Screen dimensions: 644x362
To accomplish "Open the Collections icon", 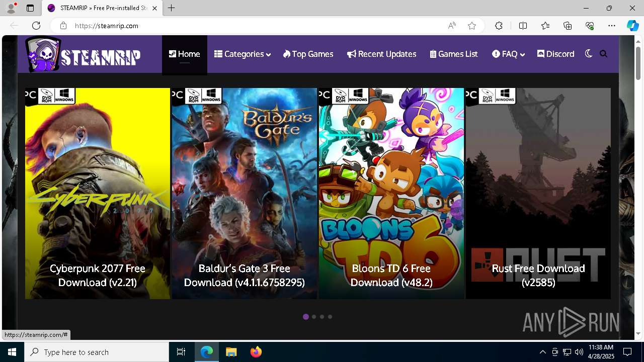I will click(x=568, y=26).
